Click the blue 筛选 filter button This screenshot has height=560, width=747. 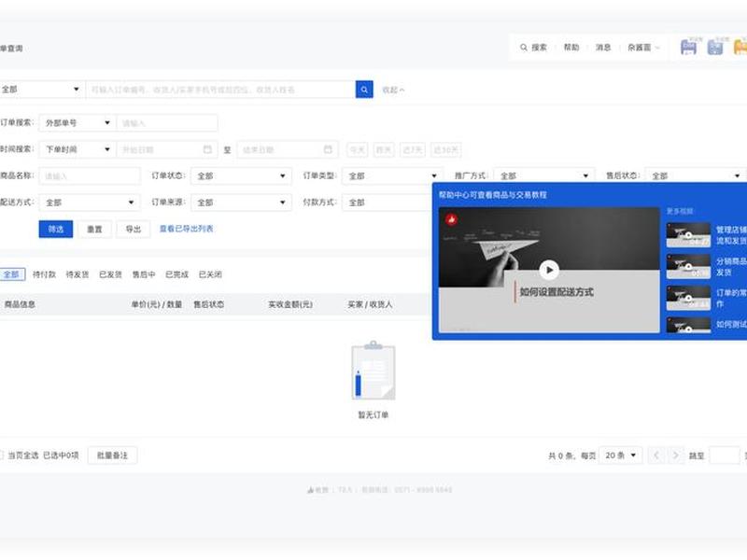56,229
